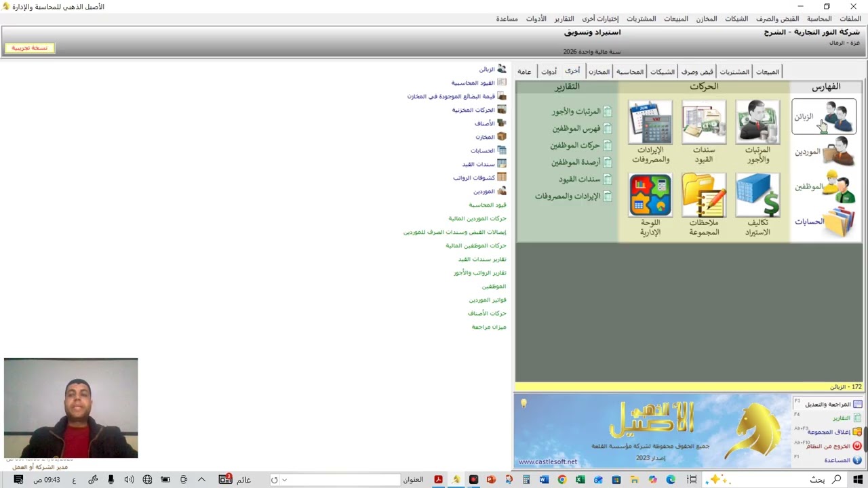868x488 pixels.
Task: Open الإيرادات والمصروفات report link
Action: (x=573, y=197)
